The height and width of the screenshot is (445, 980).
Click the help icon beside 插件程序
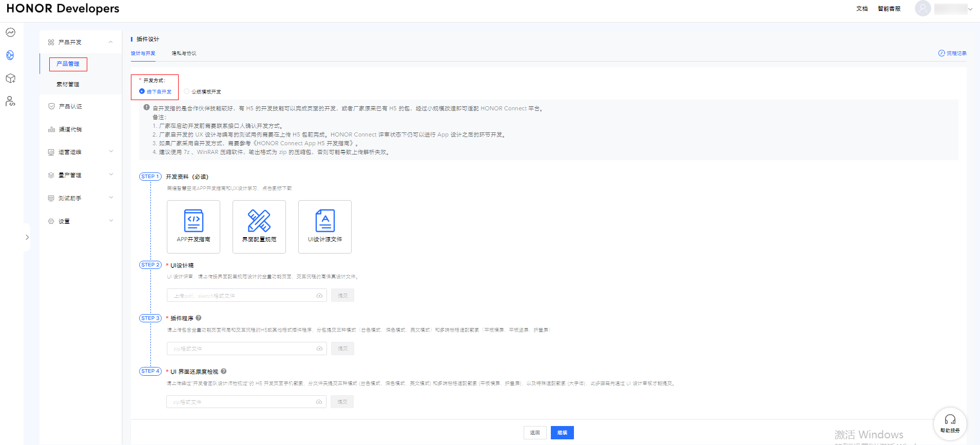point(199,318)
